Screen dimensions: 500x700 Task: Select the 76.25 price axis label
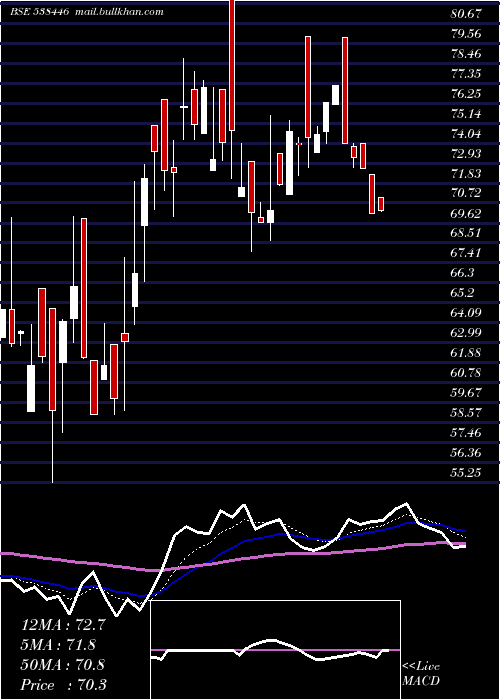(x=466, y=93)
